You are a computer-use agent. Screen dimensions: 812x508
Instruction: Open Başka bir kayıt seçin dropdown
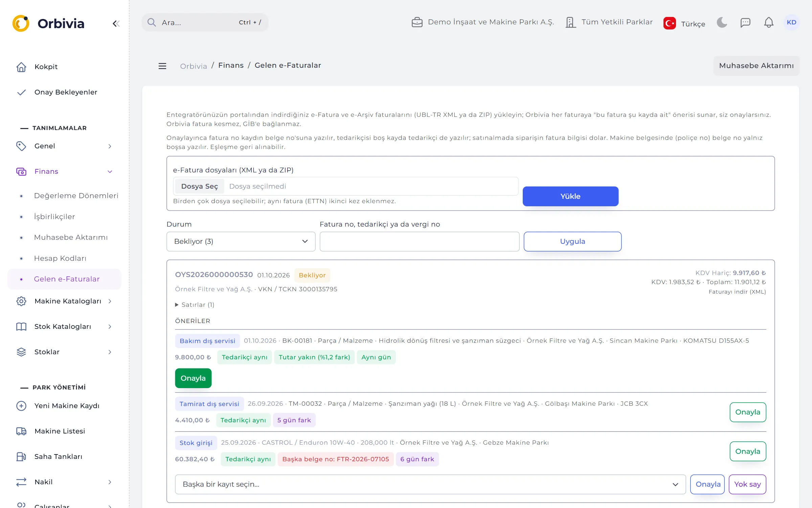[430, 484]
